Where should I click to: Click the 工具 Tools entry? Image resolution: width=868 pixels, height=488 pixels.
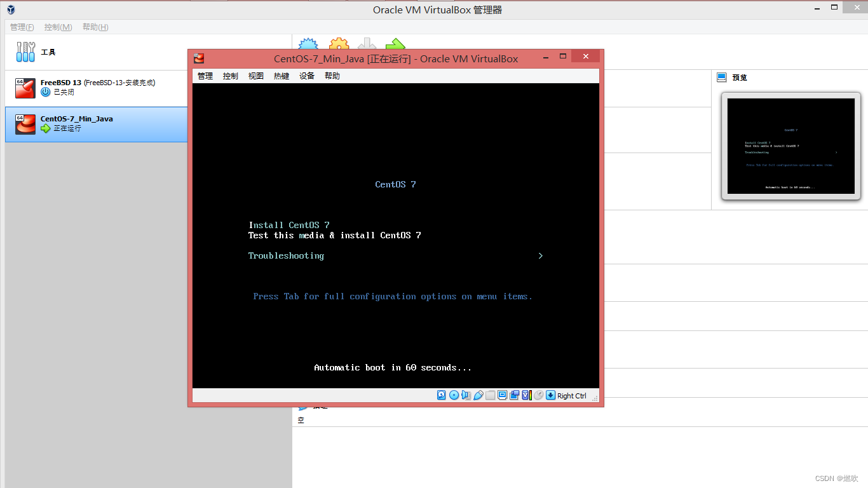[x=48, y=52]
